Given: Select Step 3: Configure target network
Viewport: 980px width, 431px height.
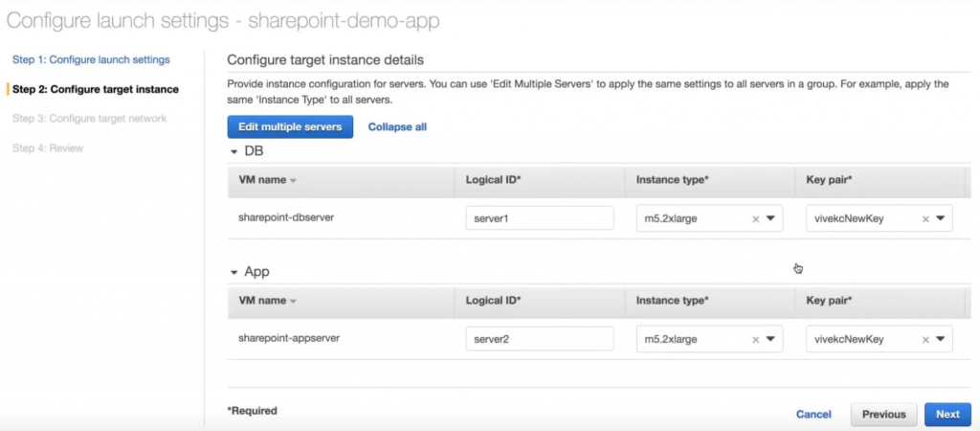Looking at the screenshot, I should 89,118.
